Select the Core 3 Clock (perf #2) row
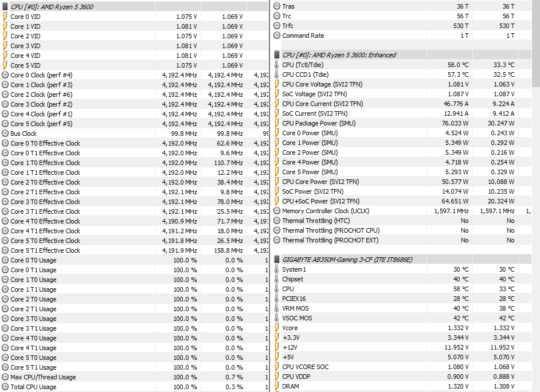The image size is (540, 392). 41,104
